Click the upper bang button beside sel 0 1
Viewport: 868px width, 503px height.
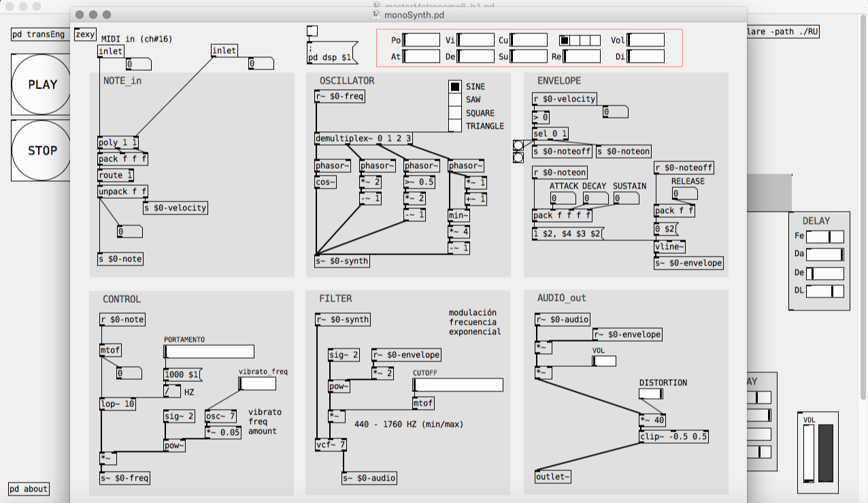pyautogui.click(x=518, y=145)
